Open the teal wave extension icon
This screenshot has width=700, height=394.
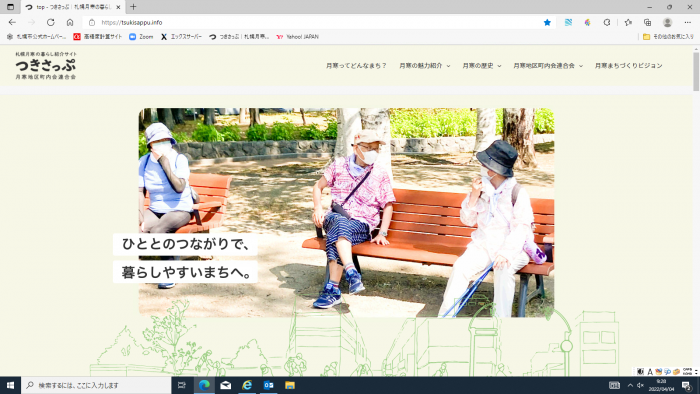coord(568,22)
